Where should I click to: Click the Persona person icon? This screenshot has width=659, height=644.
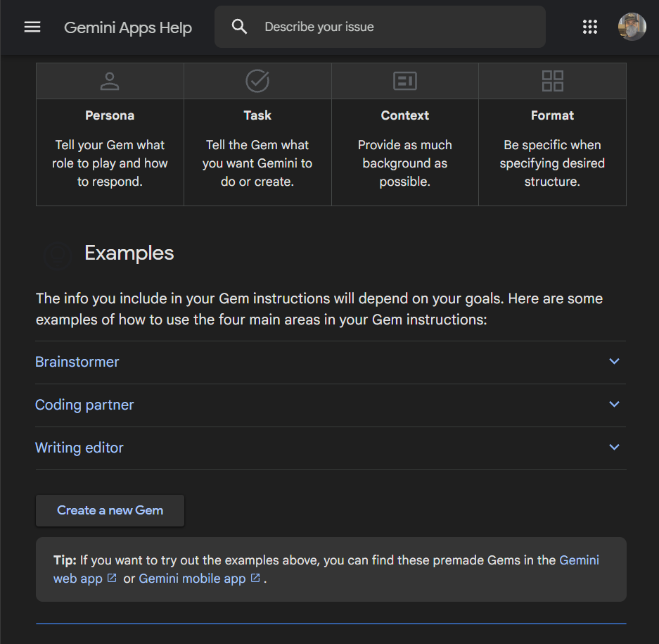[110, 81]
